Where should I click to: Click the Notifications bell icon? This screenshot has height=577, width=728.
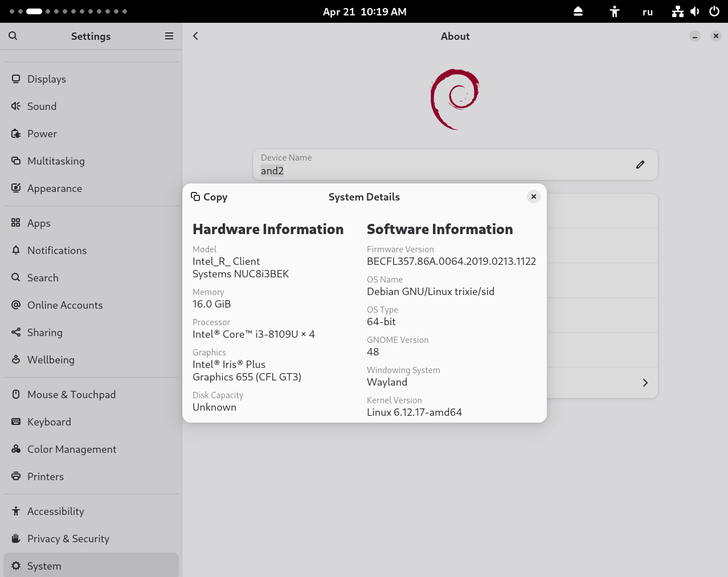click(x=16, y=250)
